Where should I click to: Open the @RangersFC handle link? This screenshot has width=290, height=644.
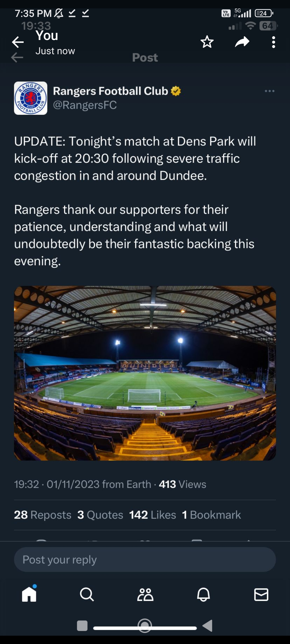(x=85, y=105)
